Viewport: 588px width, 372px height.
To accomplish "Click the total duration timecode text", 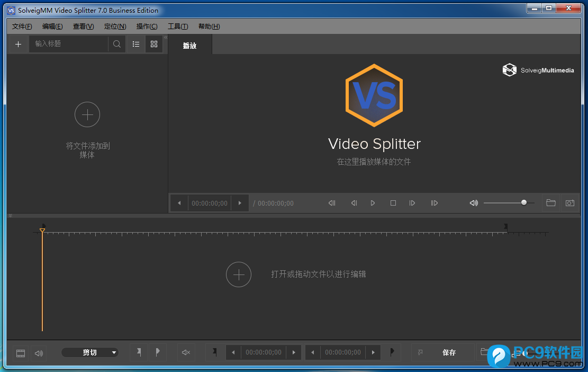I will point(276,203).
